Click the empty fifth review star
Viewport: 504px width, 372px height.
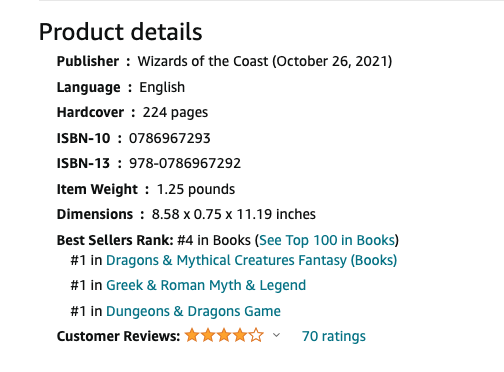click(x=256, y=335)
